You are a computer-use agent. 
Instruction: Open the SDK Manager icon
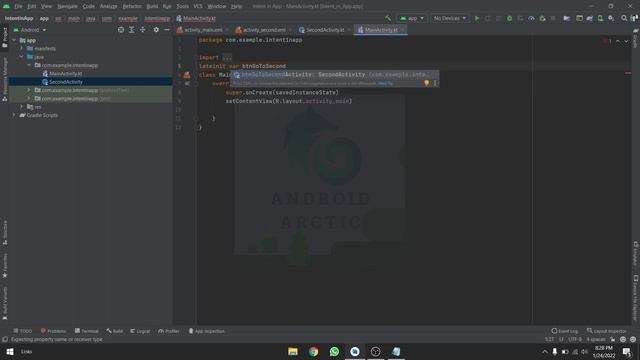611,18
